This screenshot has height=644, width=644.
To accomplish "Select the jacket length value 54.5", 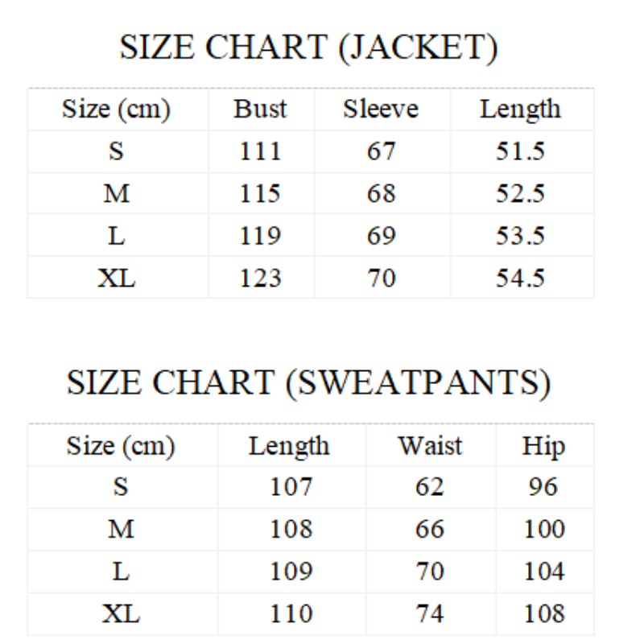I will (x=520, y=278).
